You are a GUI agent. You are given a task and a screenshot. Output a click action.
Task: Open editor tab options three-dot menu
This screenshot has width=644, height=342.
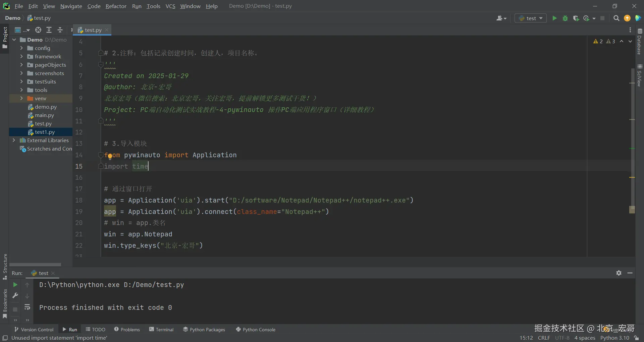(630, 30)
